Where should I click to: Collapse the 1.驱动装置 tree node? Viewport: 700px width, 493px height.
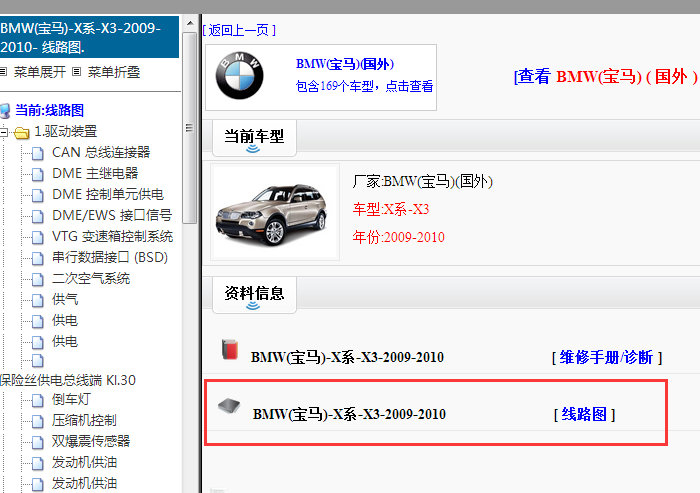(x=3, y=132)
